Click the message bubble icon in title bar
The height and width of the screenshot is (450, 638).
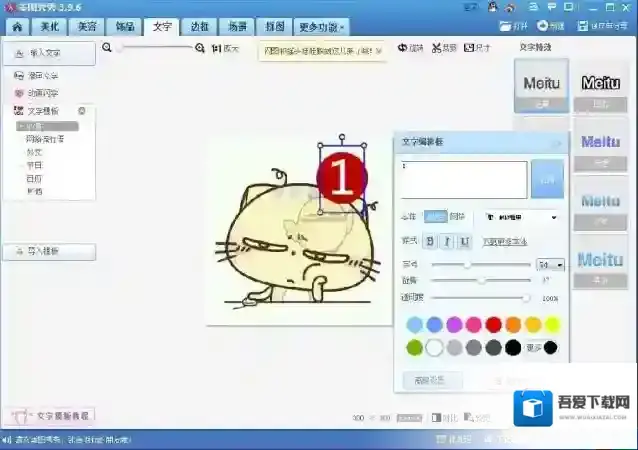[x=552, y=7]
